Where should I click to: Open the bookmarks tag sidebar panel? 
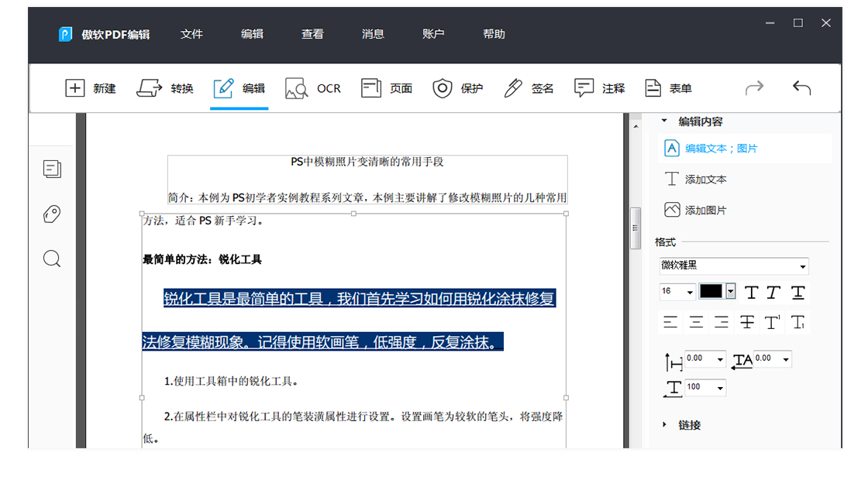(52, 214)
